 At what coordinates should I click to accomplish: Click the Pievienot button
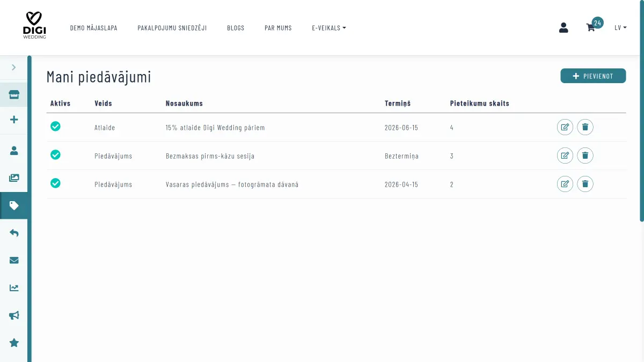[593, 76]
